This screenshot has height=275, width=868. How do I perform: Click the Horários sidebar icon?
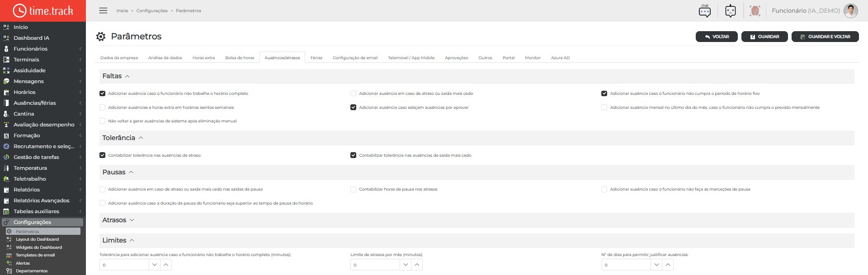tap(6, 92)
